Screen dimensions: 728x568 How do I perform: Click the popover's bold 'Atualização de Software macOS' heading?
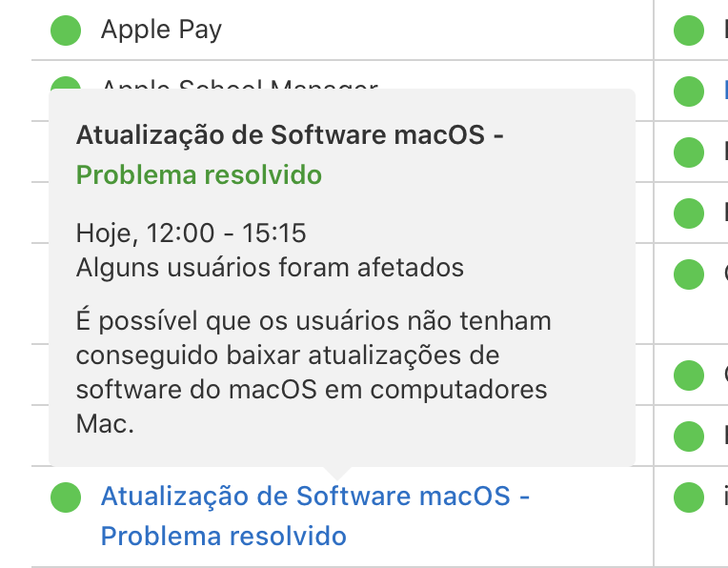290,135
